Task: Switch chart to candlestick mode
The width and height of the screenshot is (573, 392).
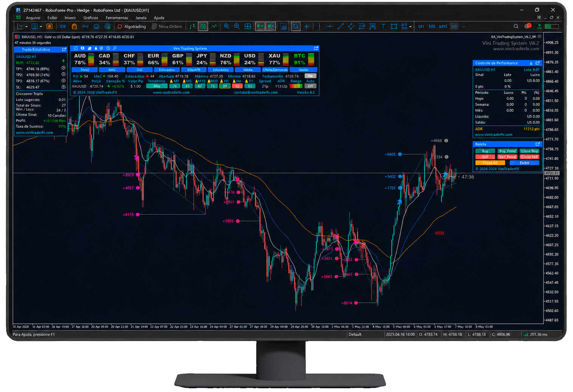Action: 203,26
